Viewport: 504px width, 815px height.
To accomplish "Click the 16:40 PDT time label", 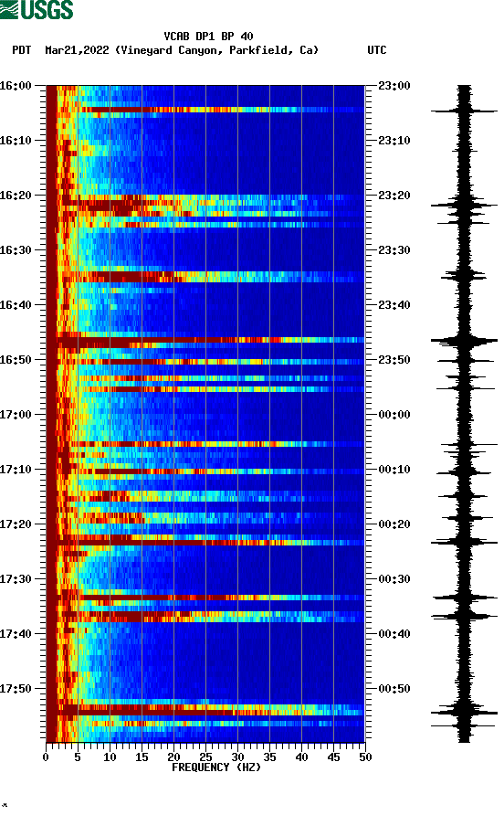I will [16, 305].
